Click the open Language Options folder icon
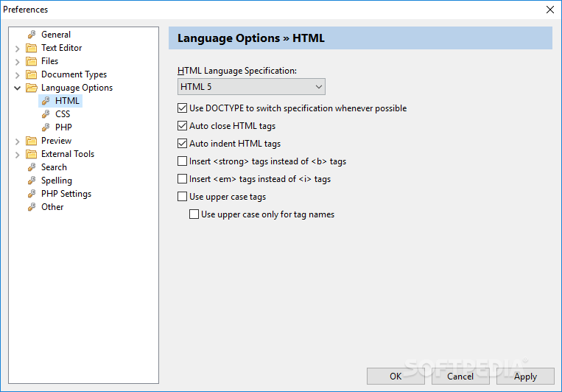Image resolution: width=562 pixels, height=392 pixels. (32, 88)
